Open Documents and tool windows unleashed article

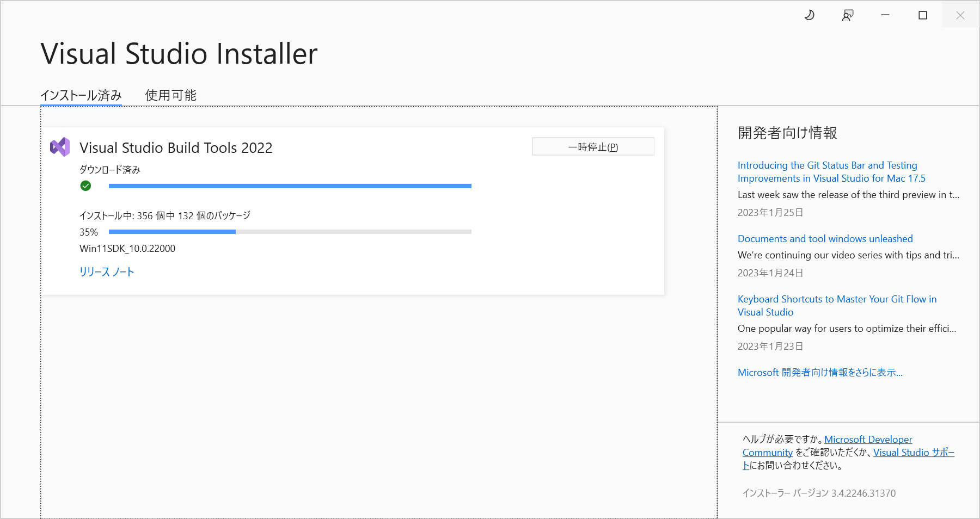pos(825,239)
